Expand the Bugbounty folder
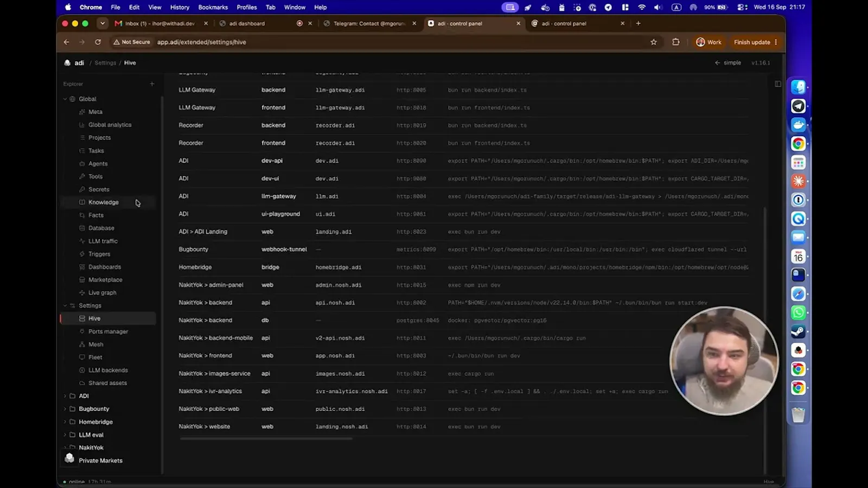Image resolution: width=868 pixels, height=488 pixels. click(x=65, y=409)
